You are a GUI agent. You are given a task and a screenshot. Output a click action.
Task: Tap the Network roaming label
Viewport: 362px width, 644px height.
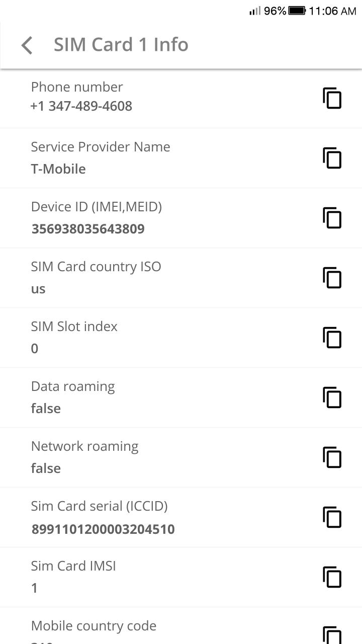point(84,446)
